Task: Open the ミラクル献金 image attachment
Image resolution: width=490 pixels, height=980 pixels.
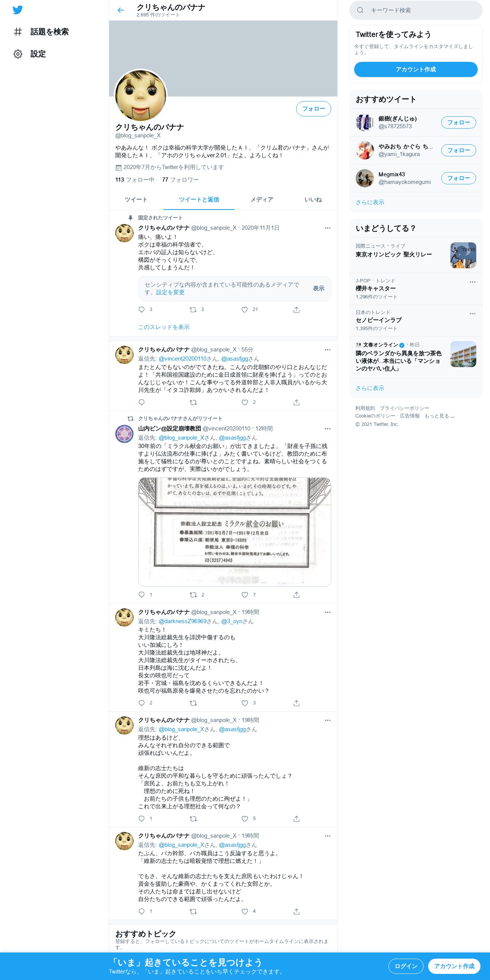Action: coord(234,532)
